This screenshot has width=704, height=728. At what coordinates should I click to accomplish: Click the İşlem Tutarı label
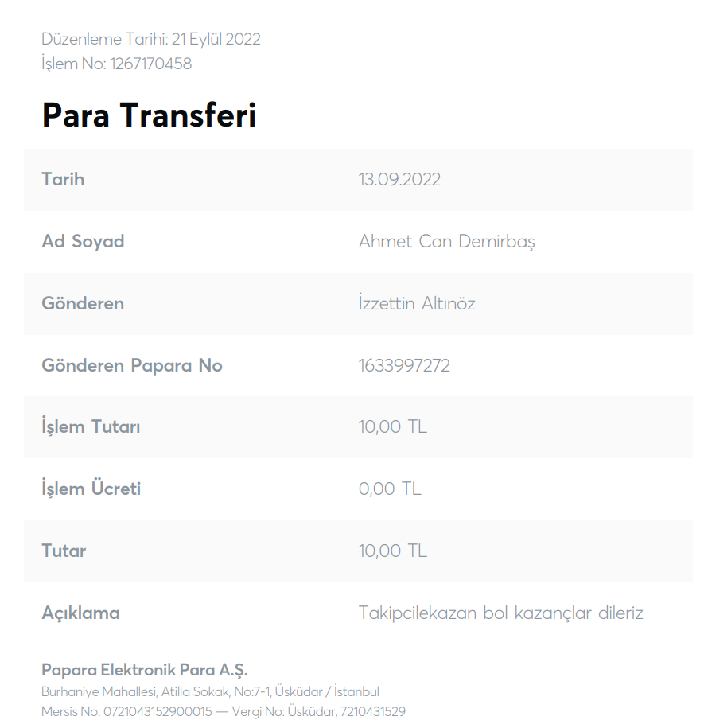[91, 426]
